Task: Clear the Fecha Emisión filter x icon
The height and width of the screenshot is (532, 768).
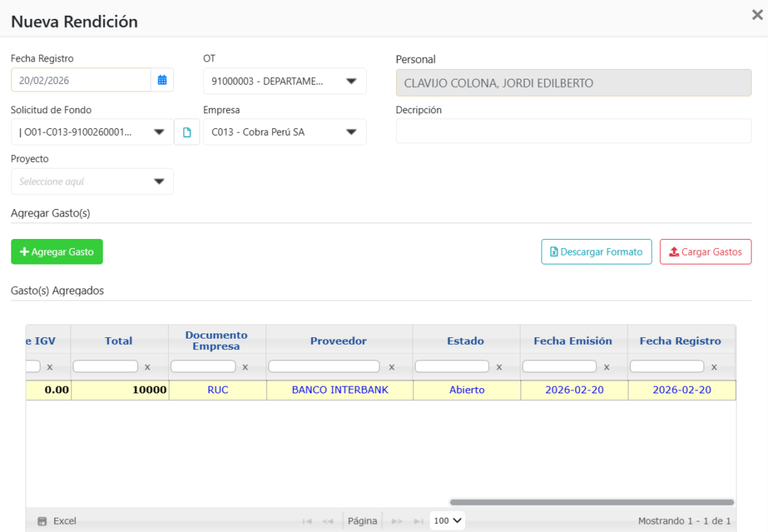Action: click(606, 367)
